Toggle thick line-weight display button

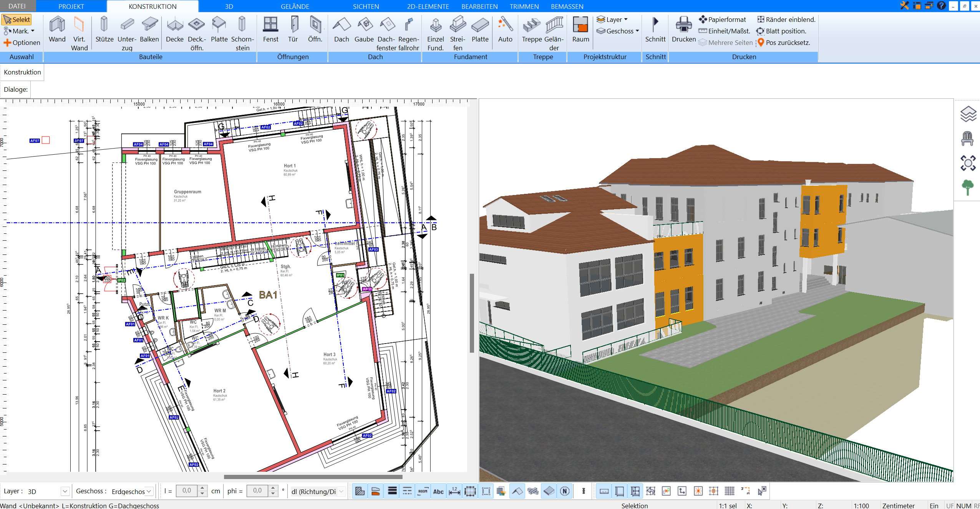point(392,491)
